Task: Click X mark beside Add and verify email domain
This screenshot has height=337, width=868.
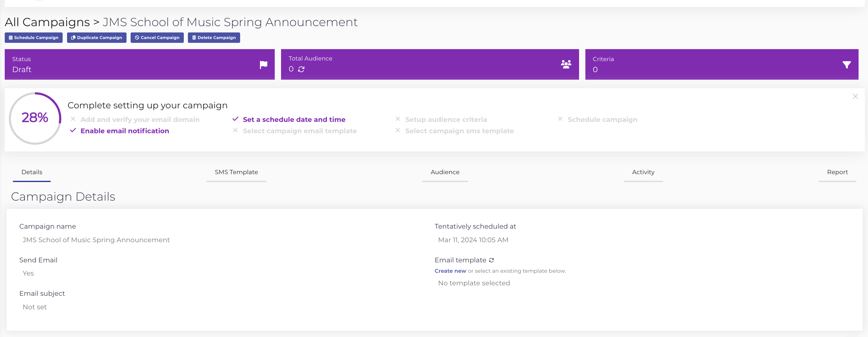Action: tap(73, 119)
